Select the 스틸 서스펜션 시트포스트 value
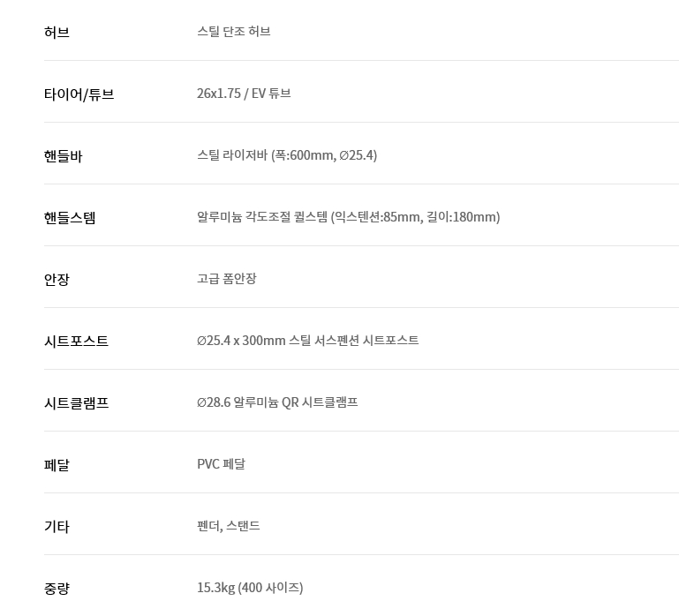This screenshot has height=616, width=679. click(x=307, y=341)
